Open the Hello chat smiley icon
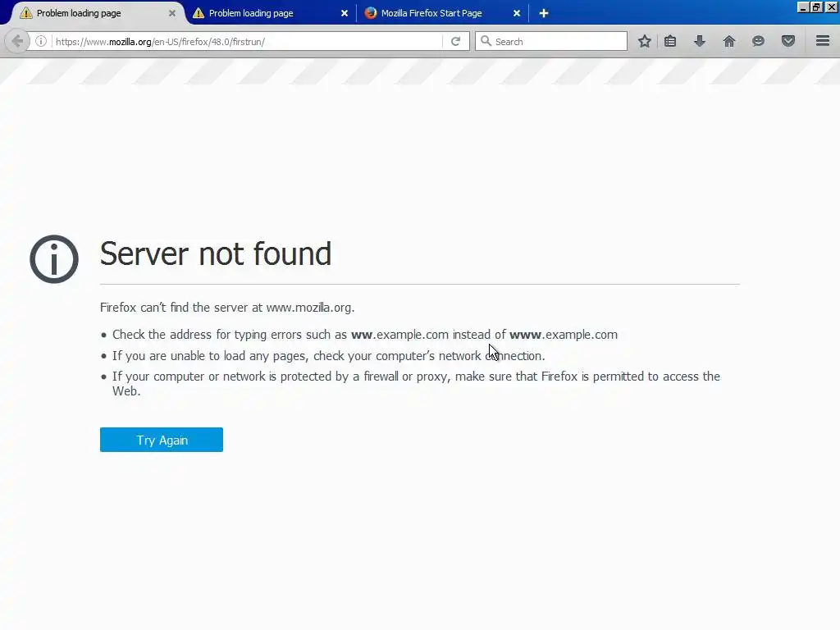 758,41
